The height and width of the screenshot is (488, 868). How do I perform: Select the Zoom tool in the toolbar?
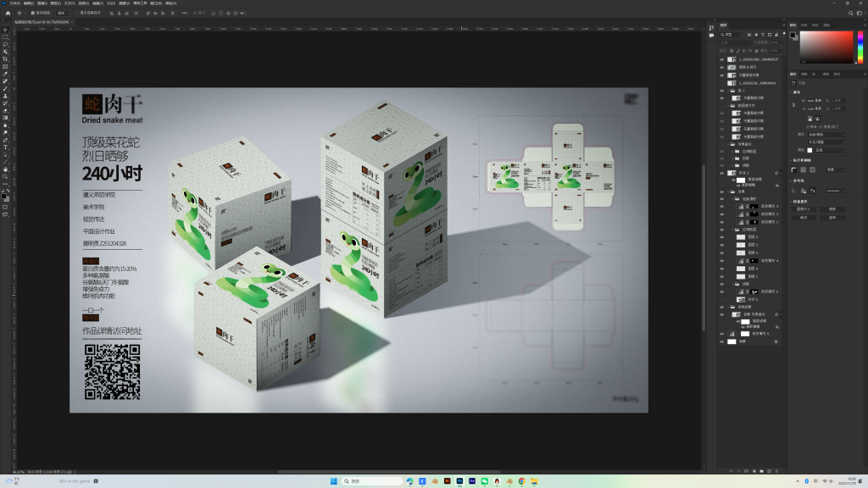point(5,176)
